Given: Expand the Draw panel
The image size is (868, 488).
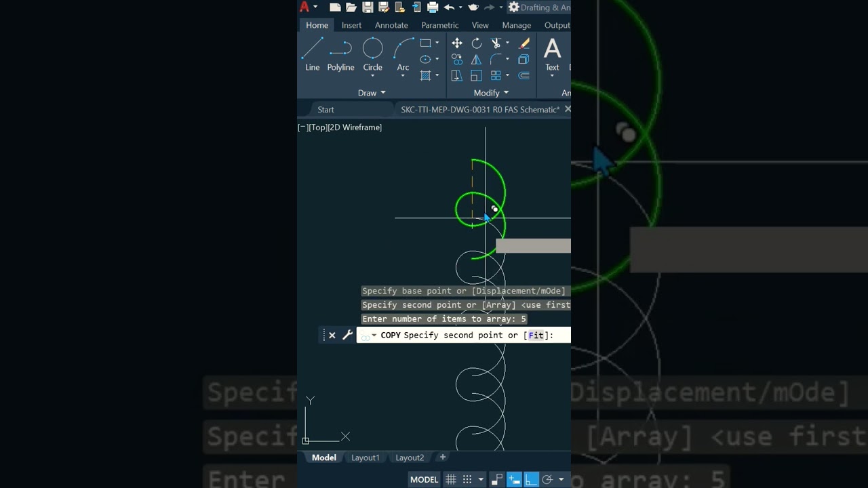Looking at the screenshot, I should coord(372,93).
